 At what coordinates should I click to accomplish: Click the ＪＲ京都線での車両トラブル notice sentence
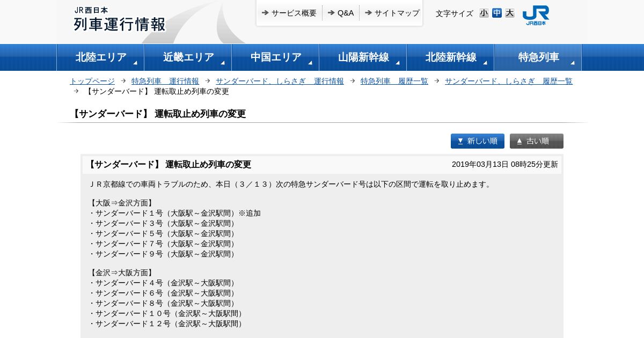point(291,184)
